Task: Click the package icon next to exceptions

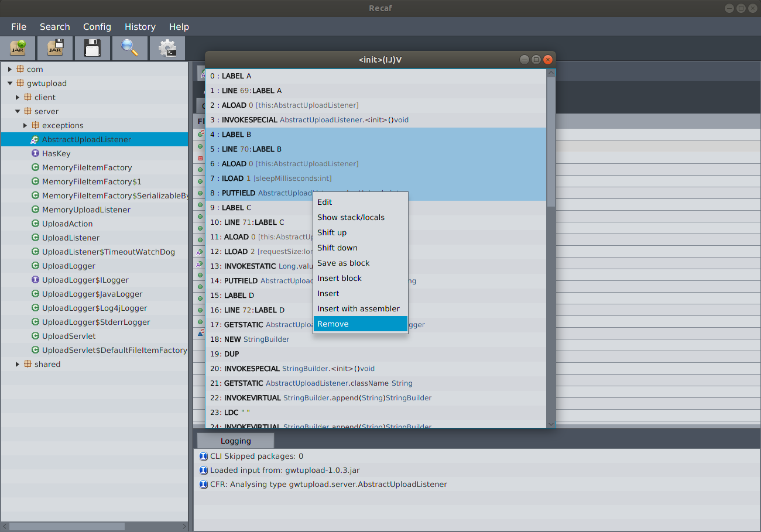Action: coord(35,125)
